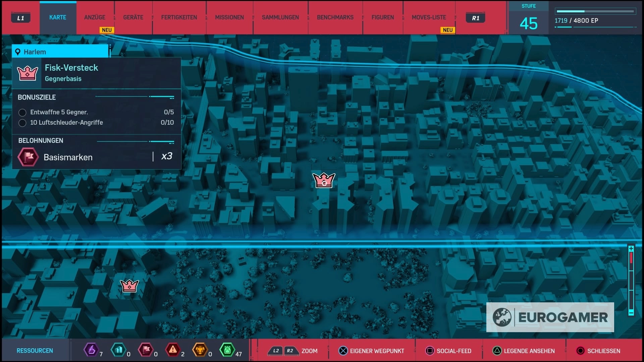
Task: Open the FIGUREN tab
Action: tap(383, 17)
